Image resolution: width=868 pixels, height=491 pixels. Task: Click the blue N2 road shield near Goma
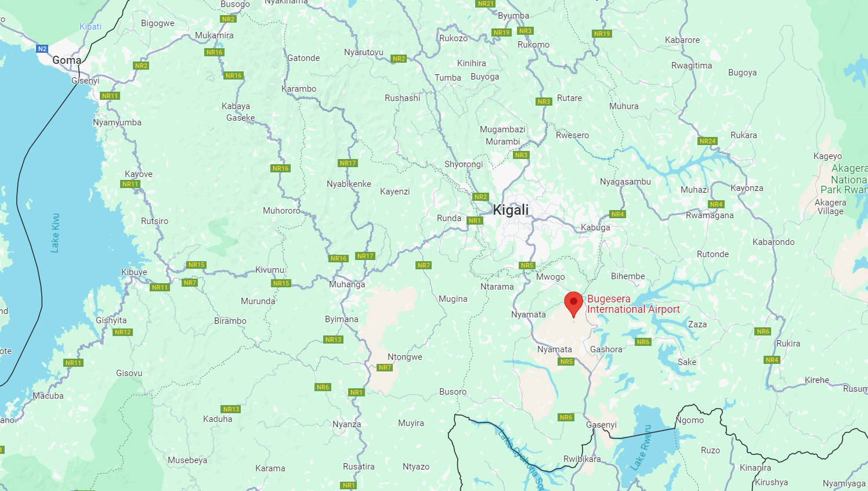click(x=42, y=49)
